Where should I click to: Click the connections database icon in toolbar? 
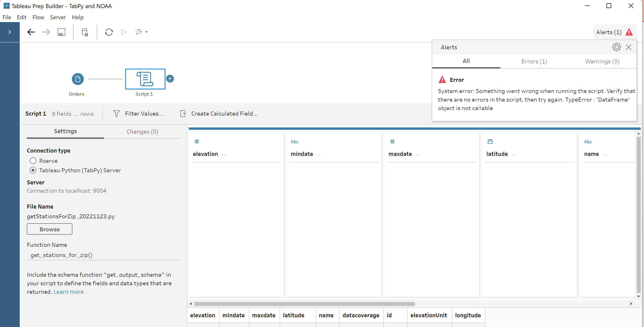85,32
